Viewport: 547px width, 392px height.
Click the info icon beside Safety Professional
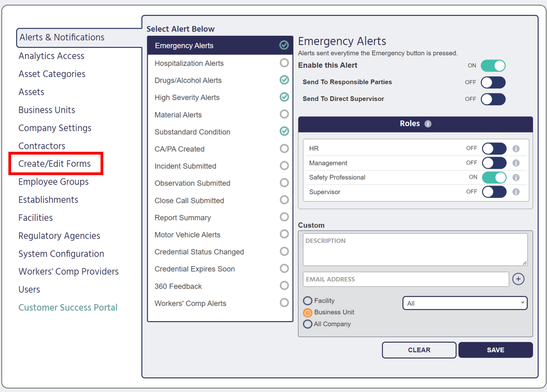516,178
